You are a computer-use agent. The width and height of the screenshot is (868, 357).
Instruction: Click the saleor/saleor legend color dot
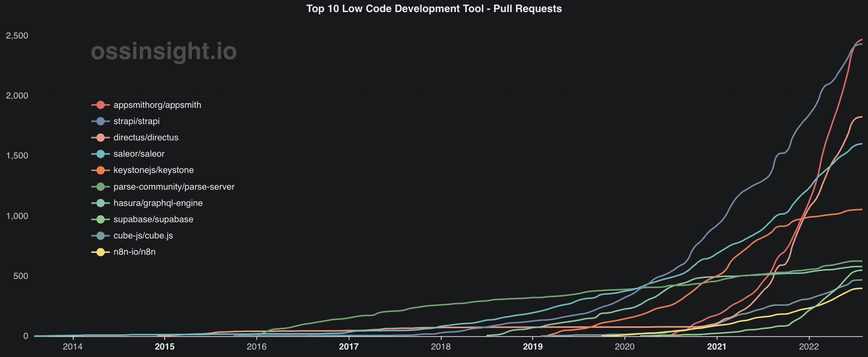point(101,154)
